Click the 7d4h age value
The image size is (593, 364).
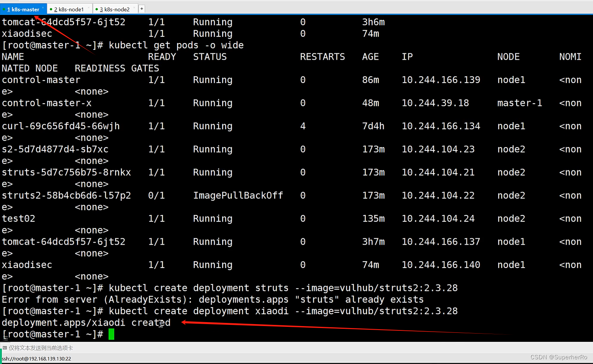click(373, 126)
